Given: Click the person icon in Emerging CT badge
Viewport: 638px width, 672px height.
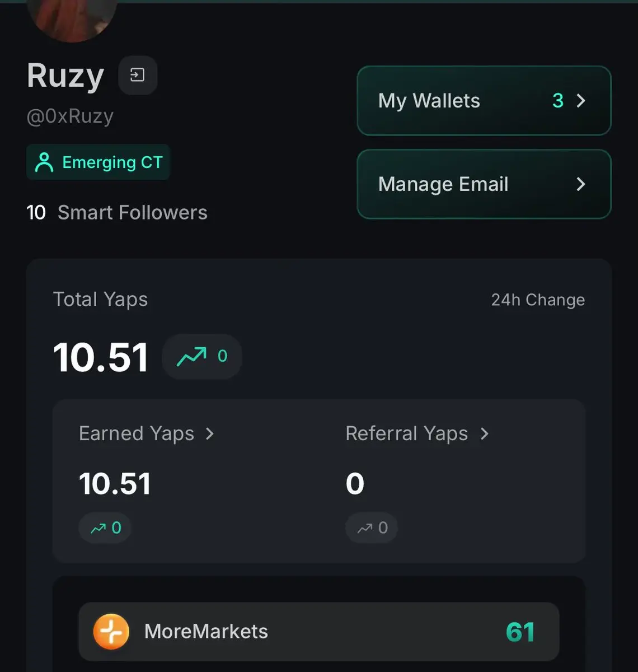Looking at the screenshot, I should [x=44, y=162].
